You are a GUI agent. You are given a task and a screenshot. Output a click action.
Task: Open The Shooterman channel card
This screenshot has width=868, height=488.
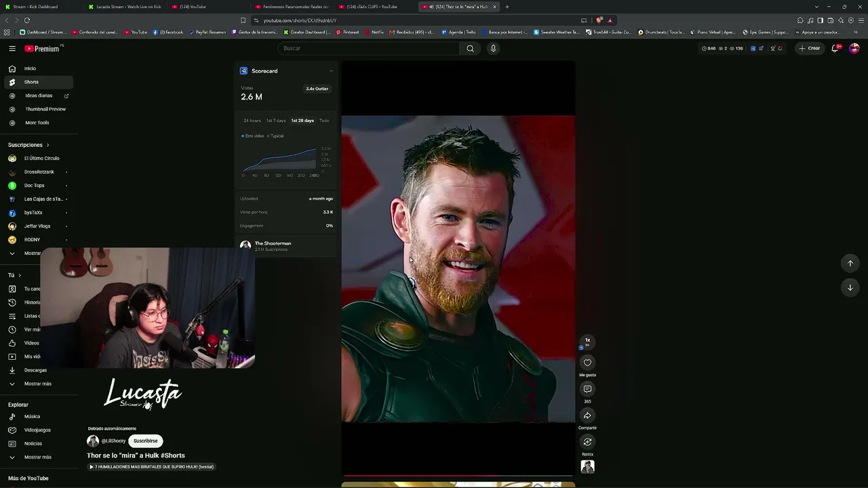285,246
